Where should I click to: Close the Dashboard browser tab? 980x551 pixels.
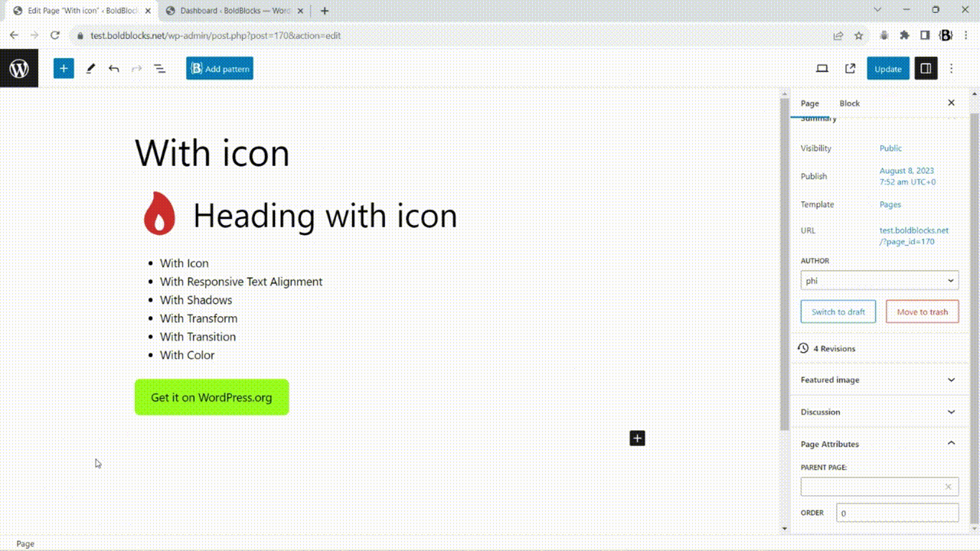pos(299,11)
